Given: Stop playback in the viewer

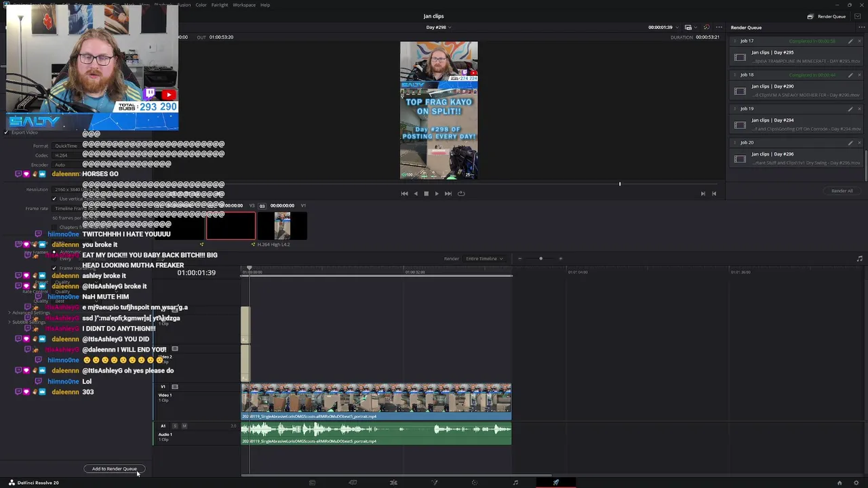Looking at the screenshot, I should tap(426, 194).
